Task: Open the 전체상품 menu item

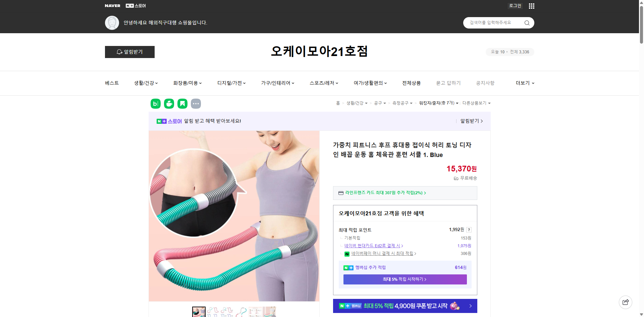Action: (x=411, y=83)
